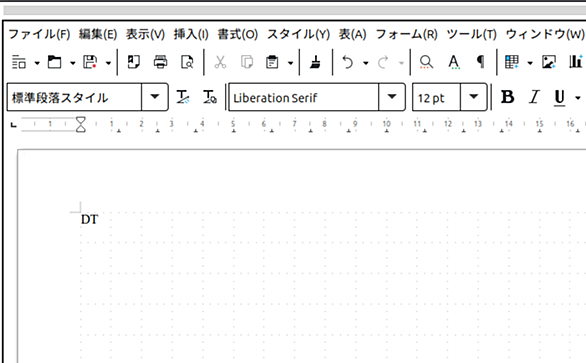The image size is (586, 363).
Task: Click the New document icon
Action: point(19,62)
